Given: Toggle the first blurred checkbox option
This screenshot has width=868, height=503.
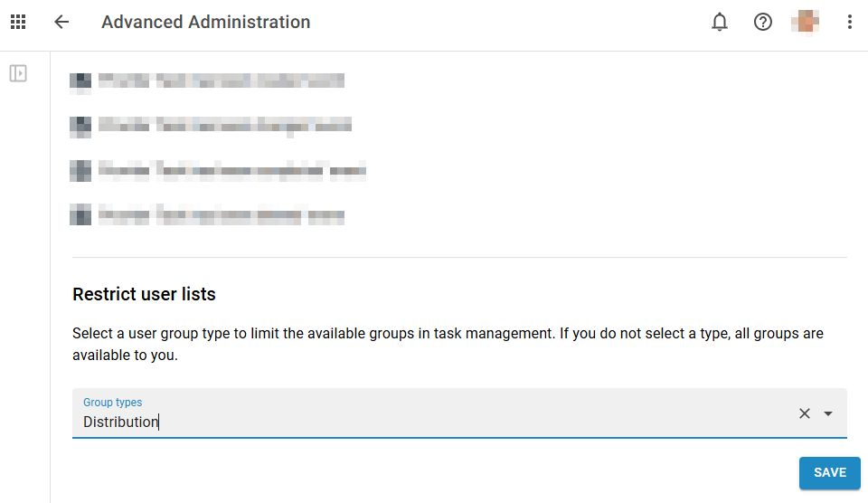Looking at the screenshot, I should pos(80,81).
